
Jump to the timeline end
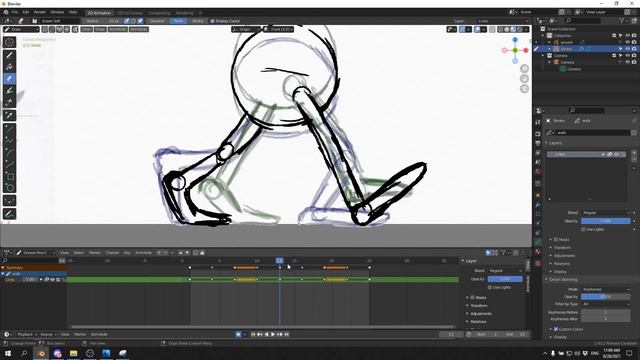click(287, 334)
